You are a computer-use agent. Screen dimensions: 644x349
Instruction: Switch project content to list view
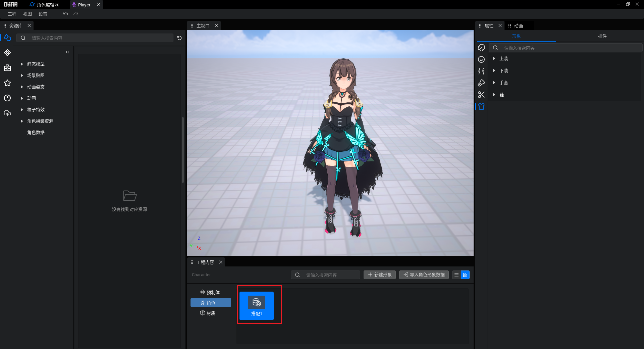click(x=457, y=275)
